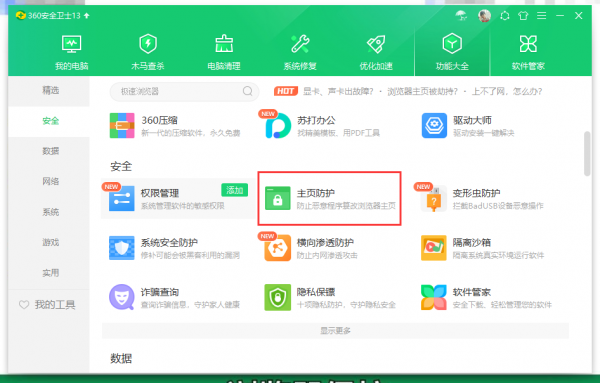
Task: Select 安全 sidebar category
Action: (x=50, y=121)
